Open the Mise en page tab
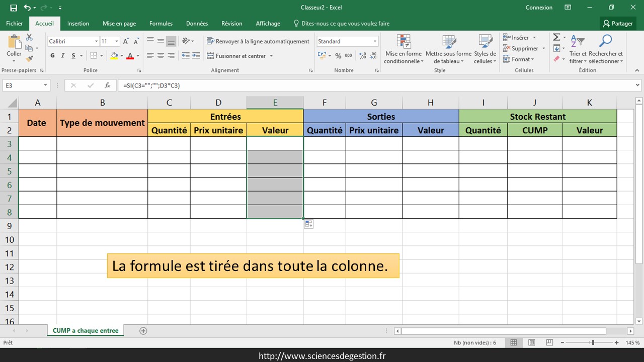644x362 pixels. [119, 24]
